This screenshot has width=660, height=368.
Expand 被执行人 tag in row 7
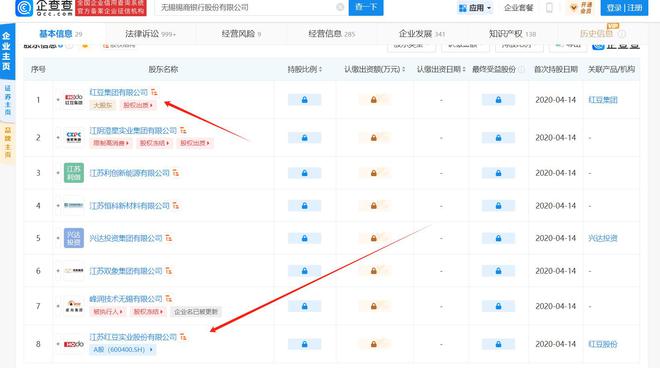coord(108,312)
